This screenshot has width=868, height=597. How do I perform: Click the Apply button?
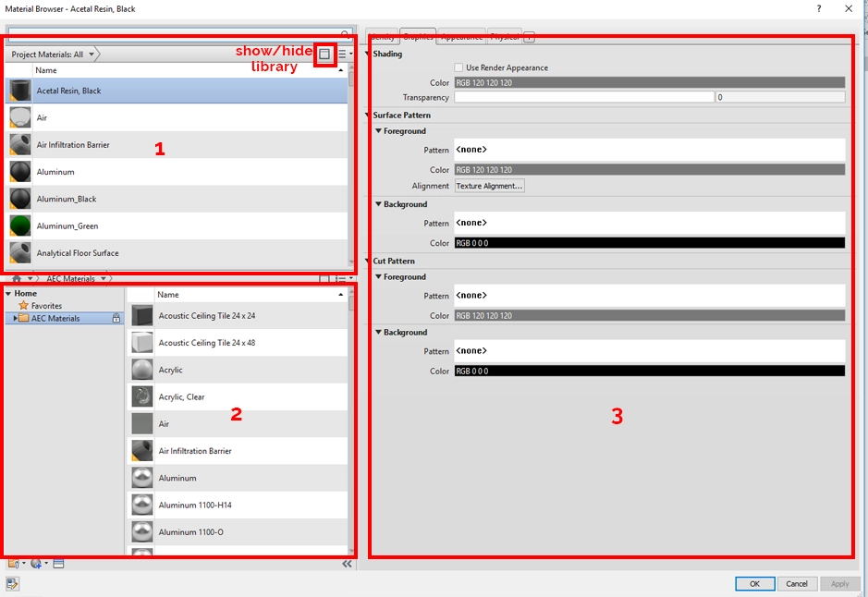[839, 583]
